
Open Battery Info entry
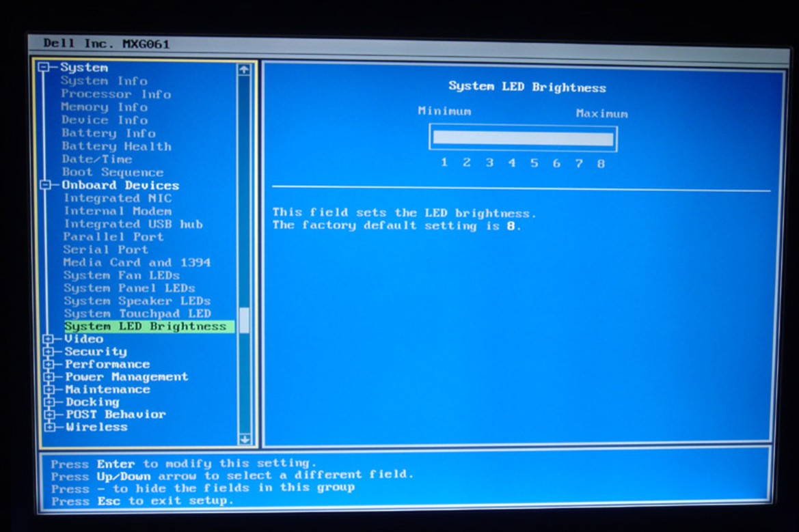[x=109, y=133]
